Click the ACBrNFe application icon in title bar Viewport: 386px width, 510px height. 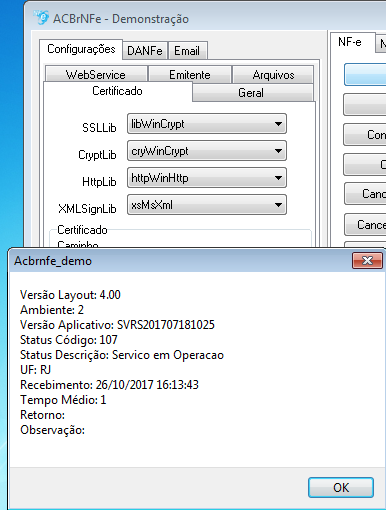coord(41,18)
